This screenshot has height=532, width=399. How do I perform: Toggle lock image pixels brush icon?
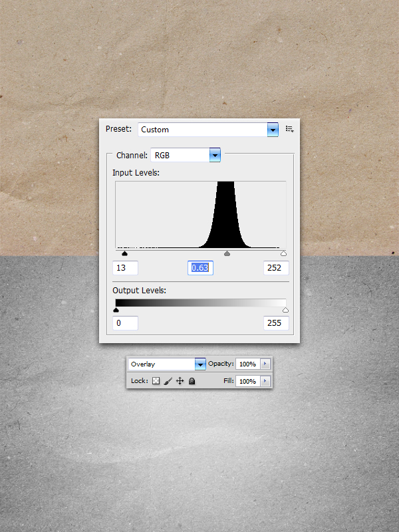168,381
